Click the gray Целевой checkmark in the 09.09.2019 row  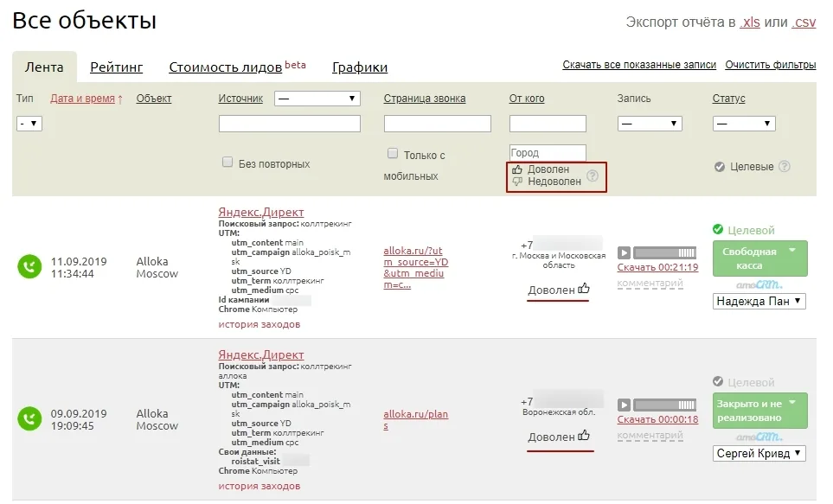[x=718, y=381]
